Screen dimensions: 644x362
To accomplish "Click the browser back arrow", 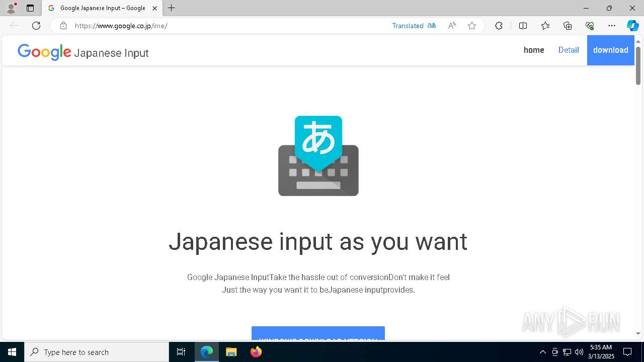I will [14, 26].
